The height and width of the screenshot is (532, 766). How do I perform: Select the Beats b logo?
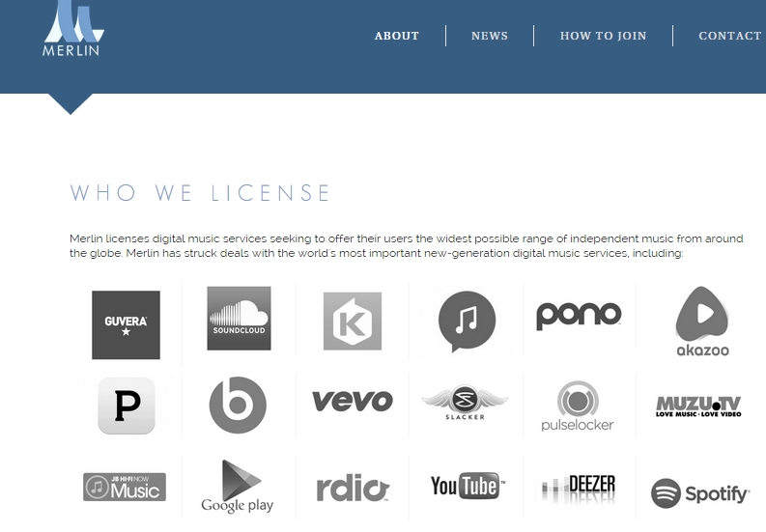click(x=238, y=405)
